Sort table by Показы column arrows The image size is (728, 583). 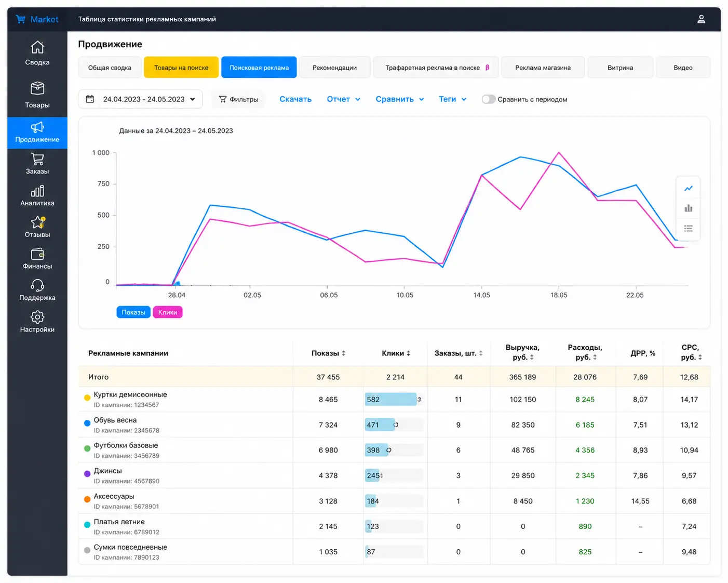(343, 353)
